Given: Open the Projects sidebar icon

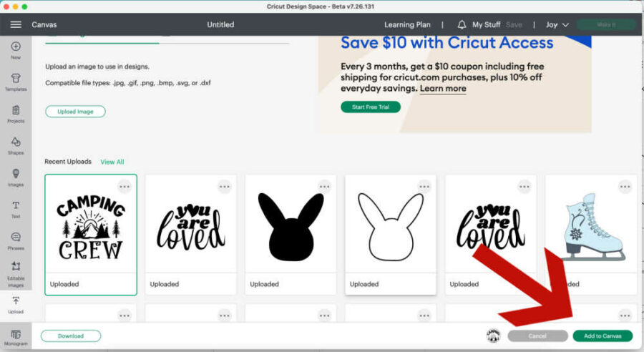Looking at the screenshot, I should tap(16, 114).
